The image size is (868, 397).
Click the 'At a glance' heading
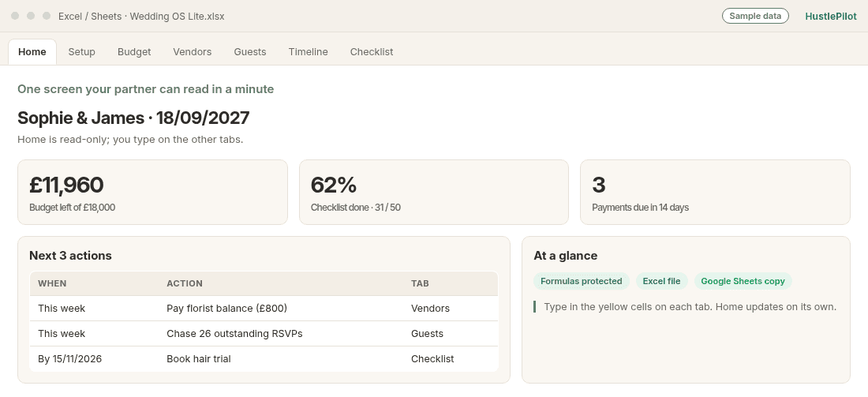click(565, 256)
